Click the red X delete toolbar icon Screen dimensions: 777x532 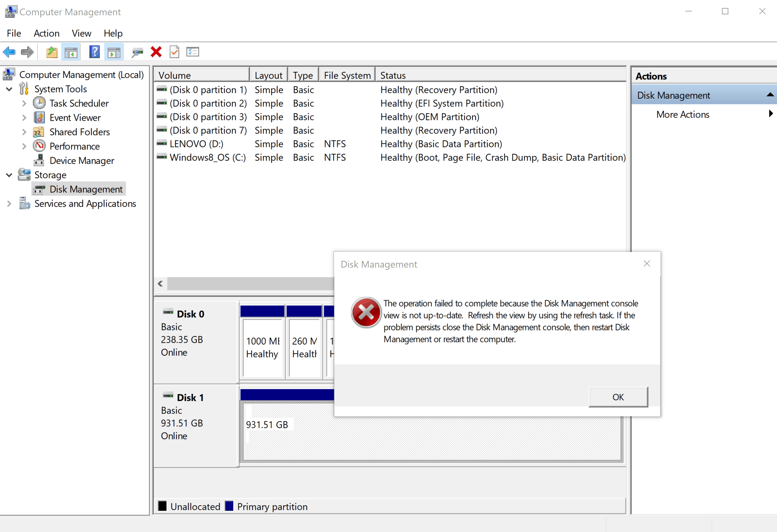coord(156,52)
